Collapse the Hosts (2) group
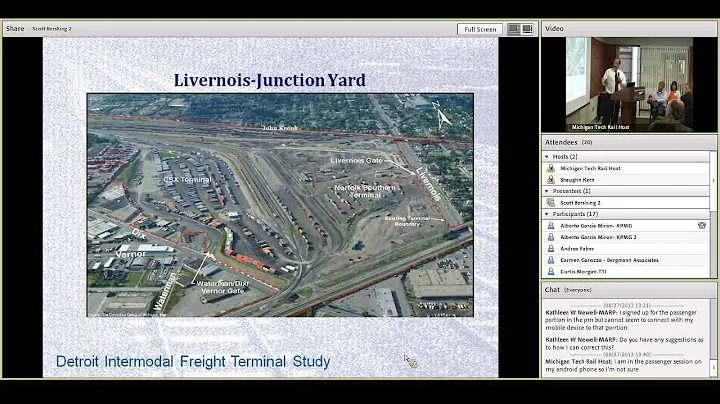 (547, 157)
